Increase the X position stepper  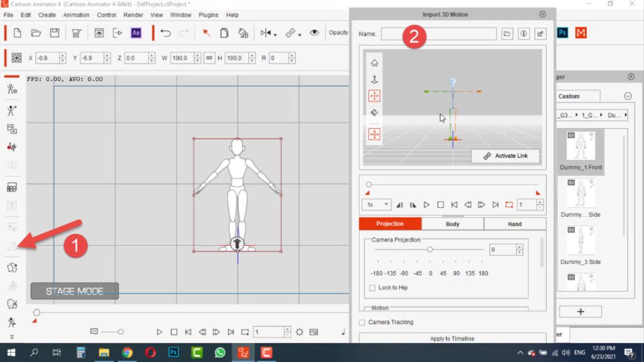[x=62, y=55]
